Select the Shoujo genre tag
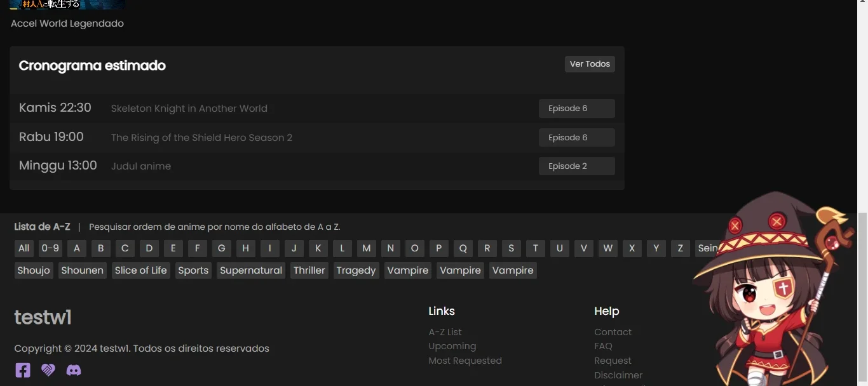The image size is (868, 386). [x=34, y=270]
